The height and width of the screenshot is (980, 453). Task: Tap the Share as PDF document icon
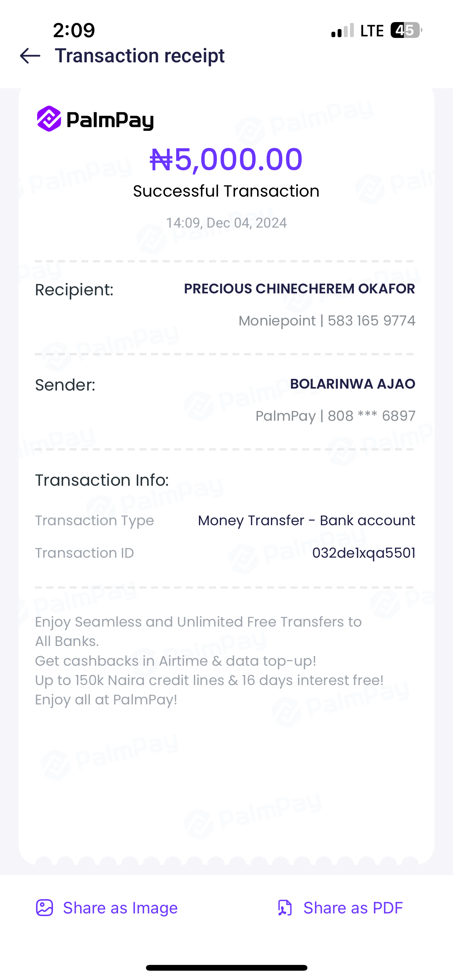pos(285,908)
